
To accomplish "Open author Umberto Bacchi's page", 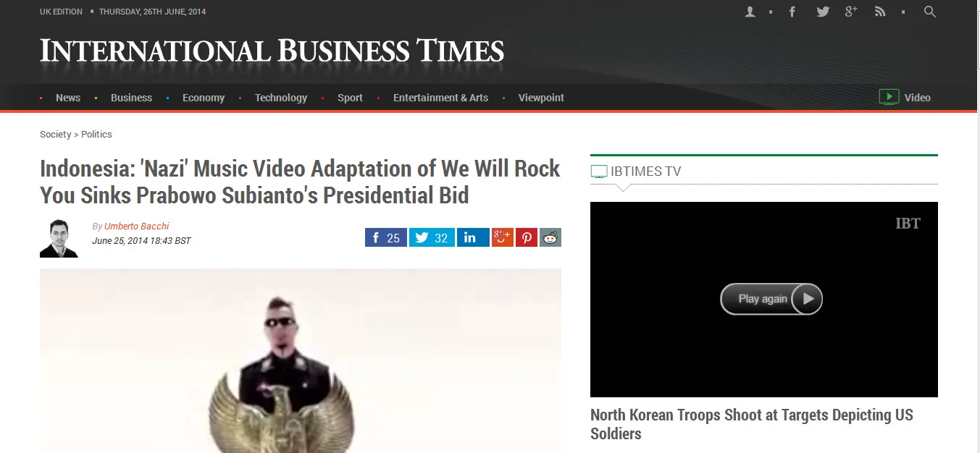I will click(x=136, y=226).
